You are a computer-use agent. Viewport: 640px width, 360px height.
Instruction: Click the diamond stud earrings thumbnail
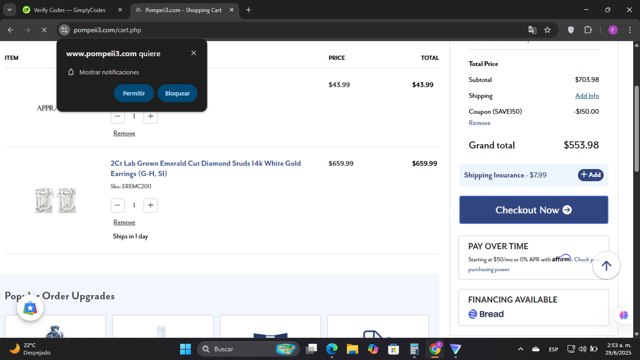pos(56,200)
